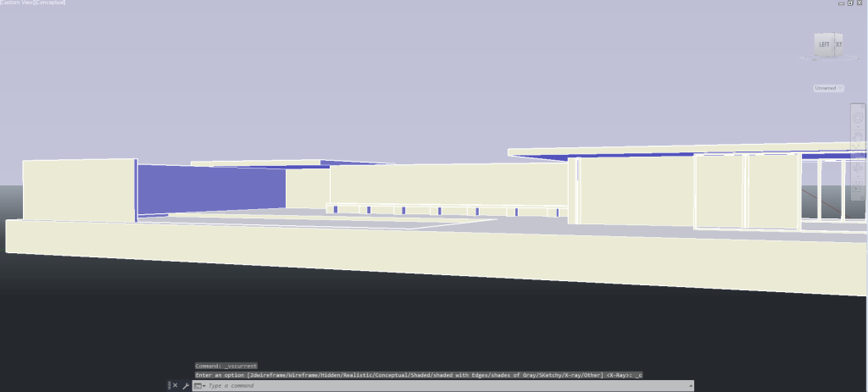
Task: Close the command line with X icon
Action: pos(175,385)
